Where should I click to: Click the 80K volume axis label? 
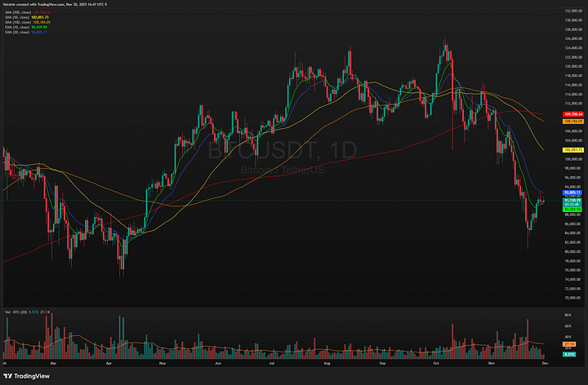(x=568, y=316)
